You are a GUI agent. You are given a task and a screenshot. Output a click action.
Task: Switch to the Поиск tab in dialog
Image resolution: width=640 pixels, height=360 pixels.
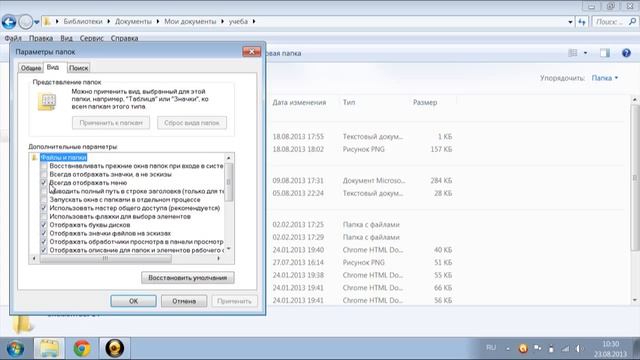(78, 68)
